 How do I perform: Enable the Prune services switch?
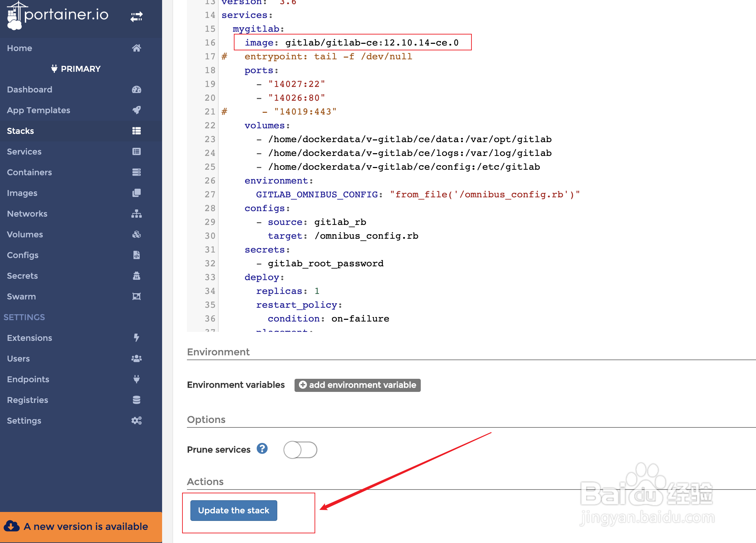[x=300, y=450]
